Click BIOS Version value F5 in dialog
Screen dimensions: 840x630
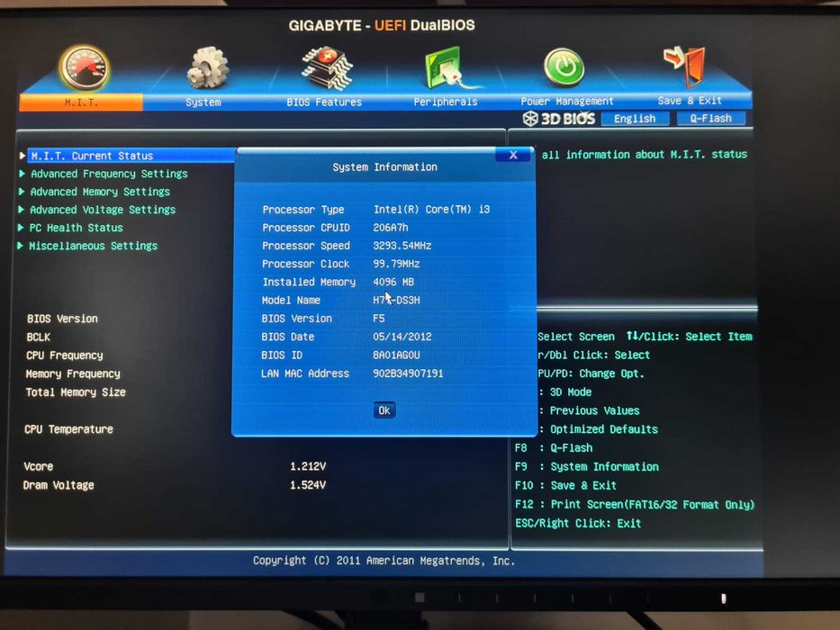(379, 319)
